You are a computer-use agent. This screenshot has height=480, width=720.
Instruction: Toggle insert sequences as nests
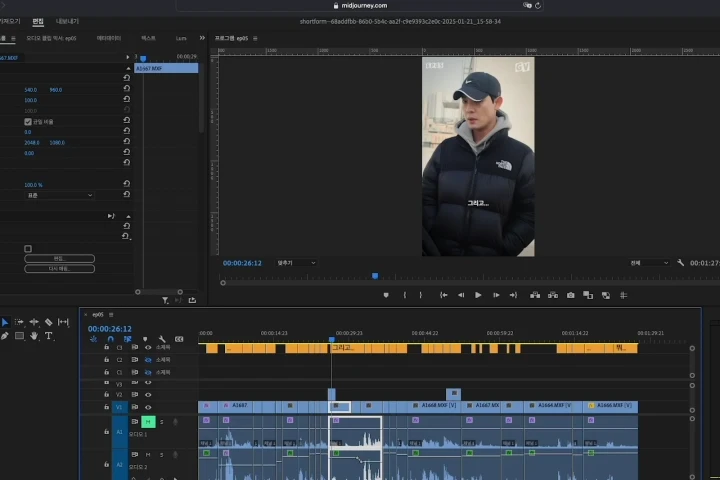94,339
